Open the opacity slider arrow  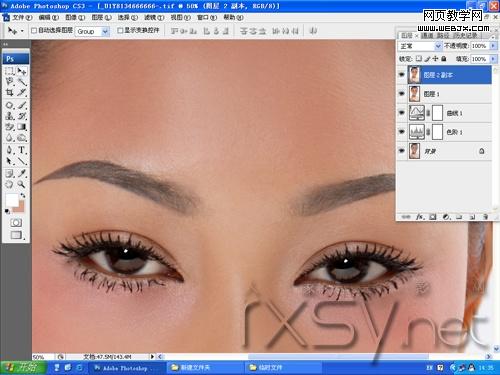(493, 46)
